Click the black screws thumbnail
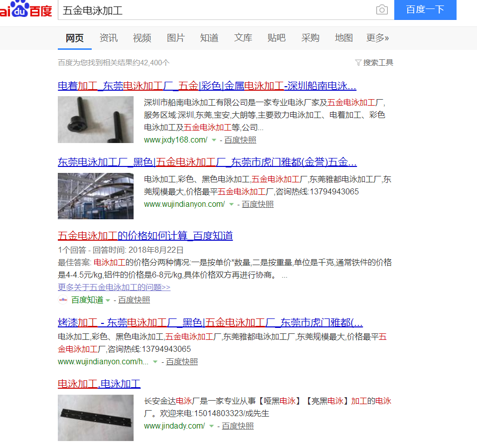The width and height of the screenshot is (477, 448). (x=96, y=120)
